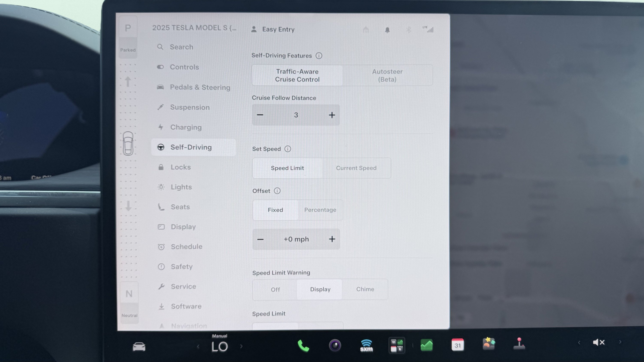Show info for Set Speed
644x362 pixels.
(288, 149)
